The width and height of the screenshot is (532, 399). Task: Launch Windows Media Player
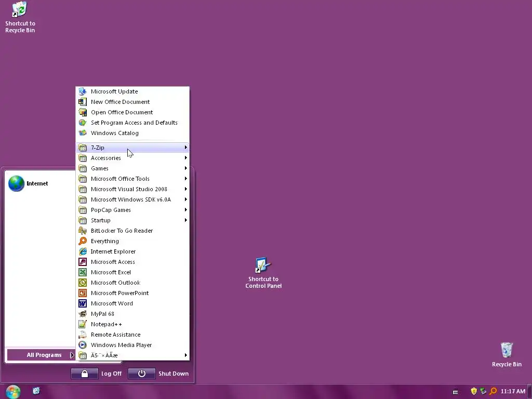tap(132, 345)
